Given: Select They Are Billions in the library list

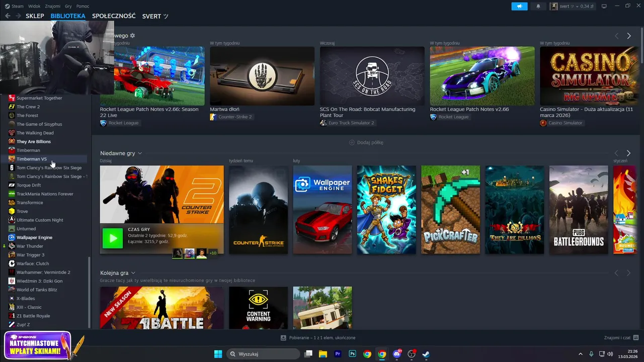Looking at the screenshot, I should tap(34, 142).
